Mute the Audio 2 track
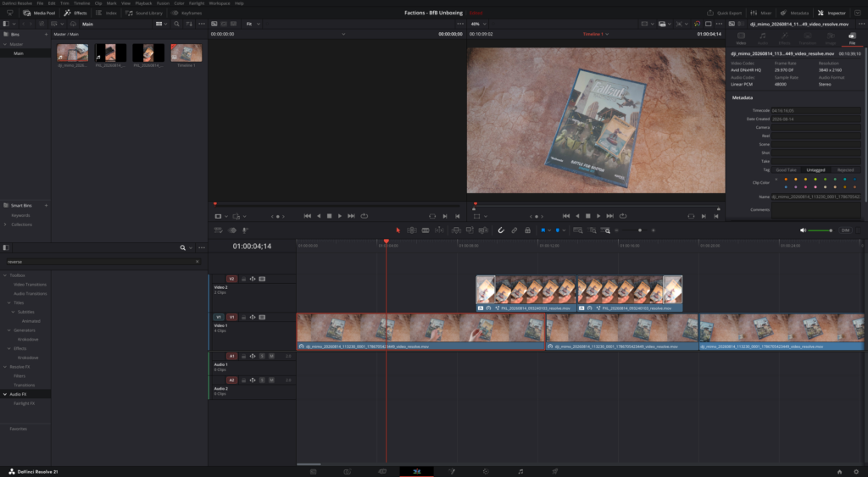Image resolution: width=868 pixels, height=477 pixels. pyautogui.click(x=271, y=380)
